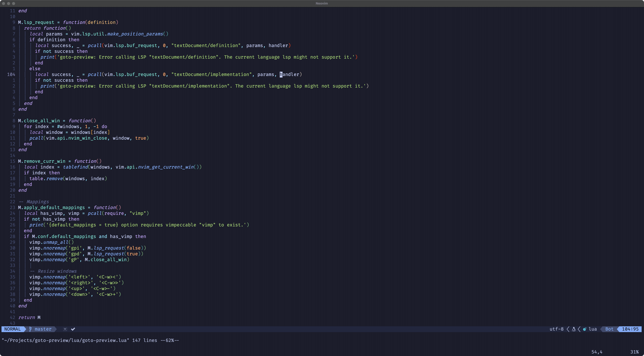The width and height of the screenshot is (644, 356).
Task: Click the NORMAL mode indicator
Action: (x=12, y=329)
